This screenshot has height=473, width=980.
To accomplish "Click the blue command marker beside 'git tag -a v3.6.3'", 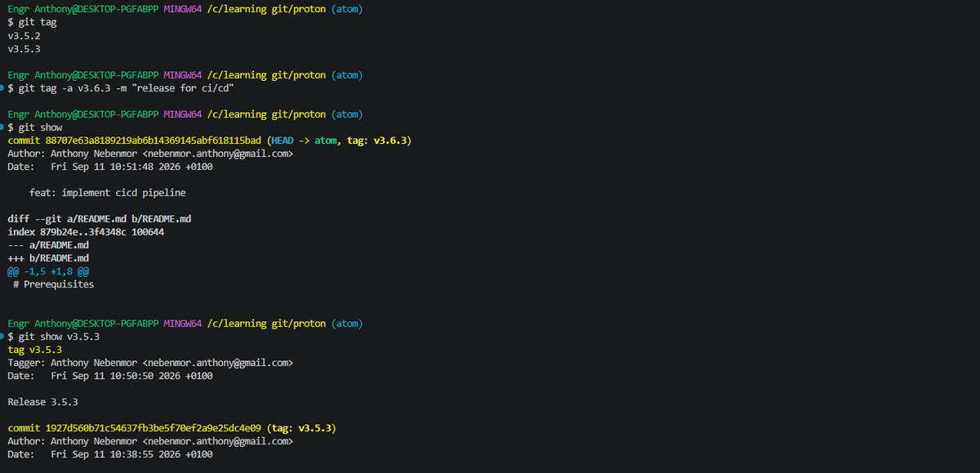I will pyautogui.click(x=2, y=88).
